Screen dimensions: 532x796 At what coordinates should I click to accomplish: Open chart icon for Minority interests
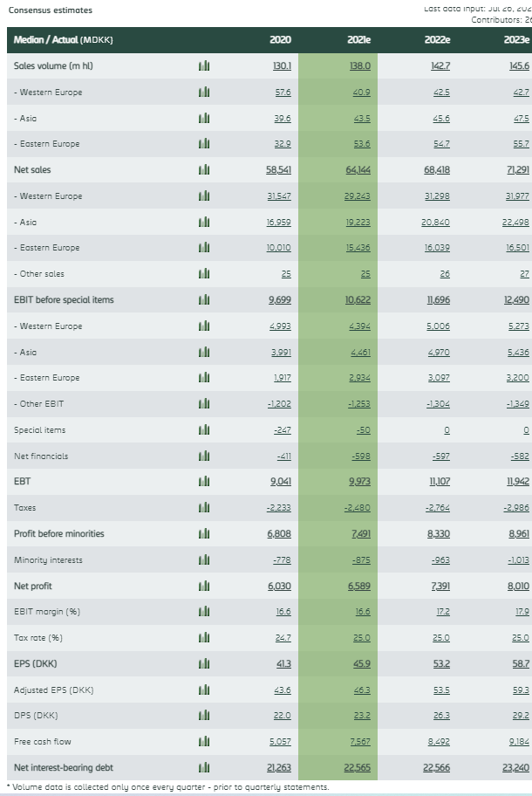[x=204, y=559]
